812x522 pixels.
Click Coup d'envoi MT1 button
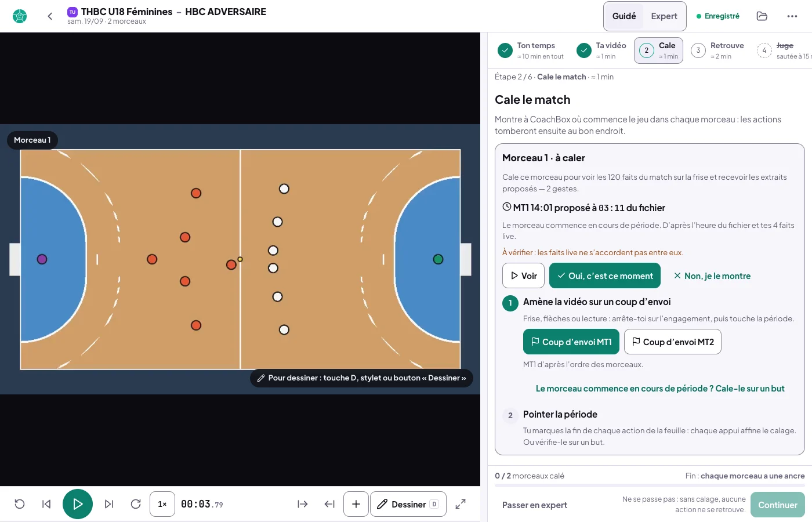pos(571,342)
